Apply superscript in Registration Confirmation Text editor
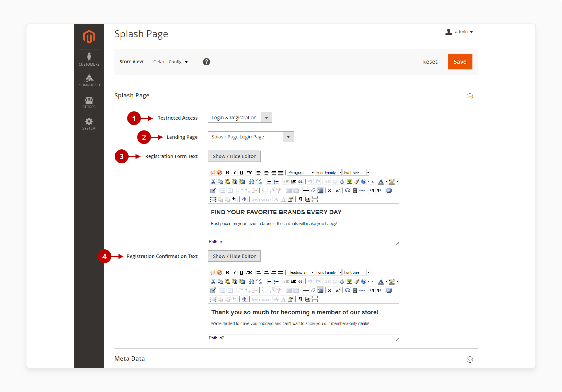 [338, 290]
